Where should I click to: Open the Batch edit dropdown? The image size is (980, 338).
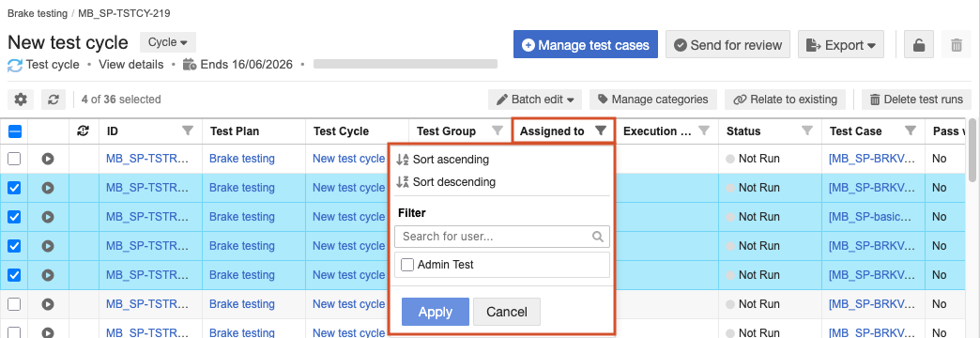tap(535, 100)
